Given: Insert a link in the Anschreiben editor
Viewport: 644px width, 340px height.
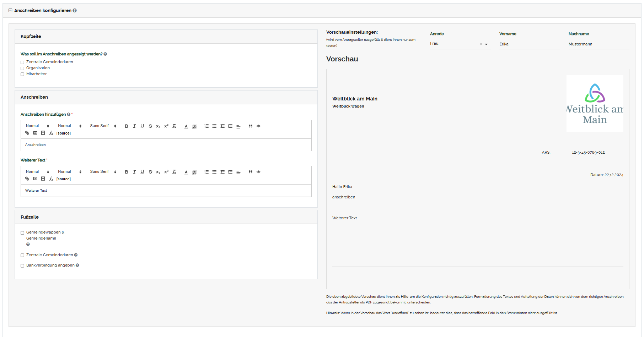Looking at the screenshot, I should 27,133.
